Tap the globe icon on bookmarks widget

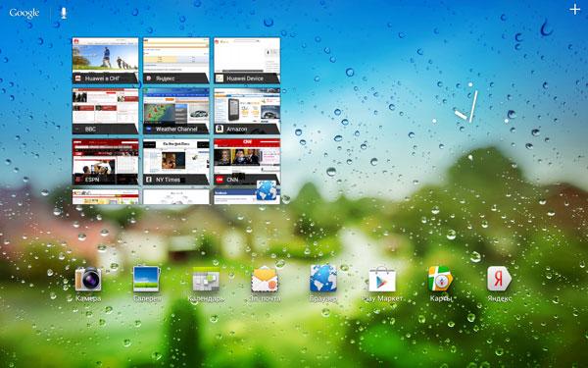coord(267,190)
